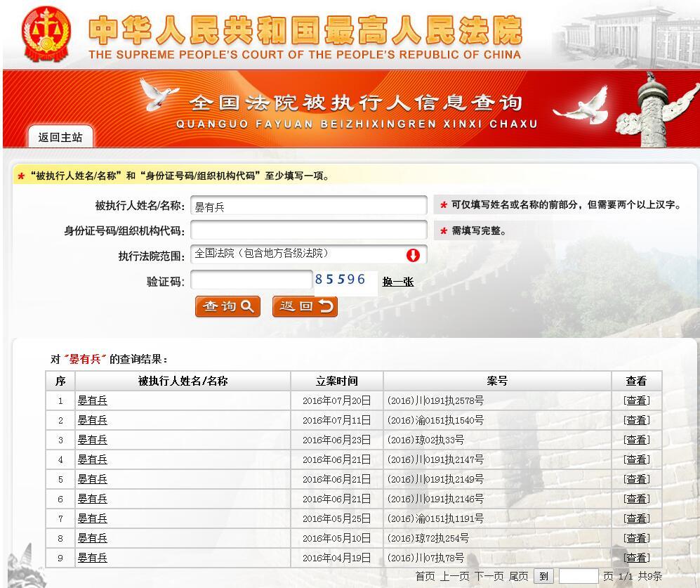Click the orange 返回 button
The image size is (700, 588).
click(x=305, y=306)
